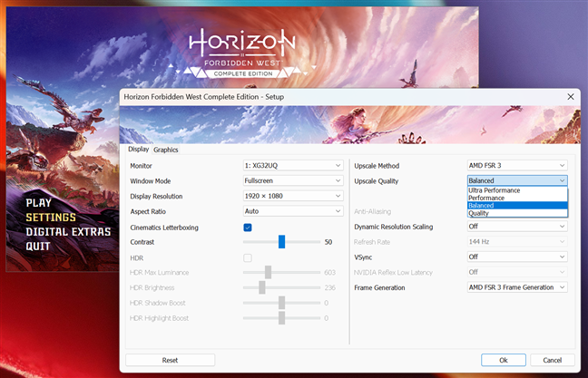588x378 pixels.
Task: Switch to the Graphics tab
Action: coord(166,150)
